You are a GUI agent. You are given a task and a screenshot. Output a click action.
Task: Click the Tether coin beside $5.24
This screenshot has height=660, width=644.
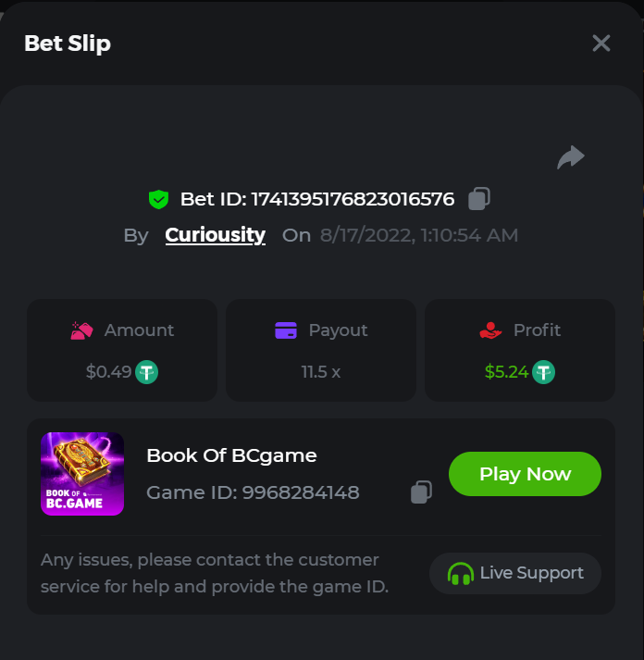click(543, 372)
